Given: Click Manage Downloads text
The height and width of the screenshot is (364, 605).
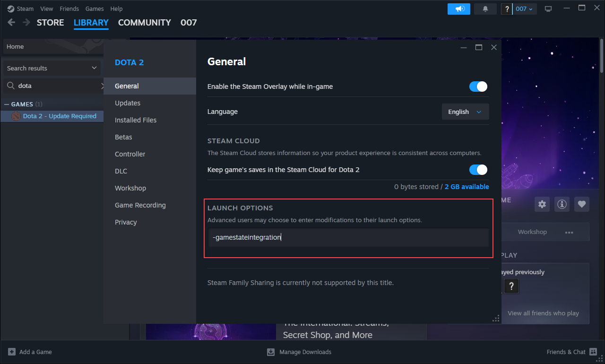Looking at the screenshot, I should pos(305,352).
